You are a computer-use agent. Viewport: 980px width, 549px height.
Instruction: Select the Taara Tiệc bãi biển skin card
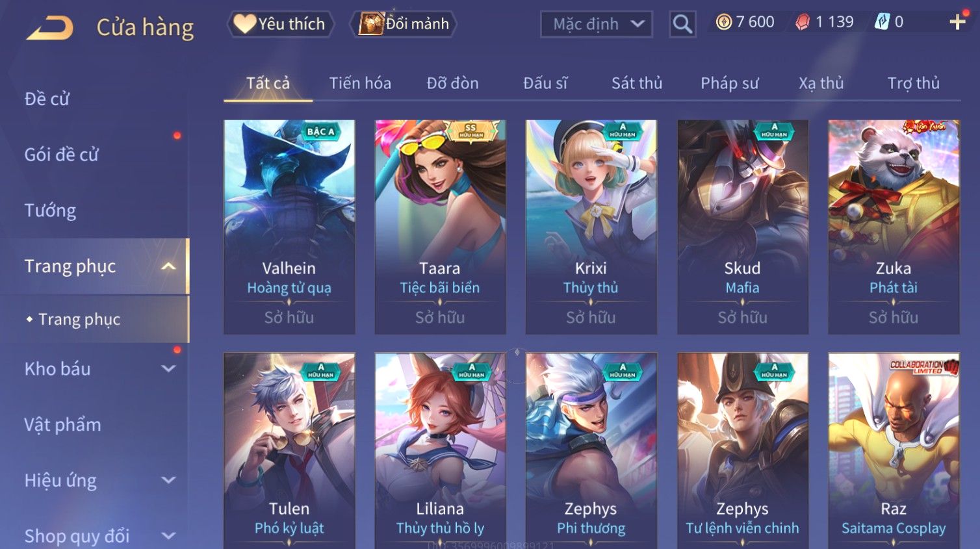pos(440,227)
